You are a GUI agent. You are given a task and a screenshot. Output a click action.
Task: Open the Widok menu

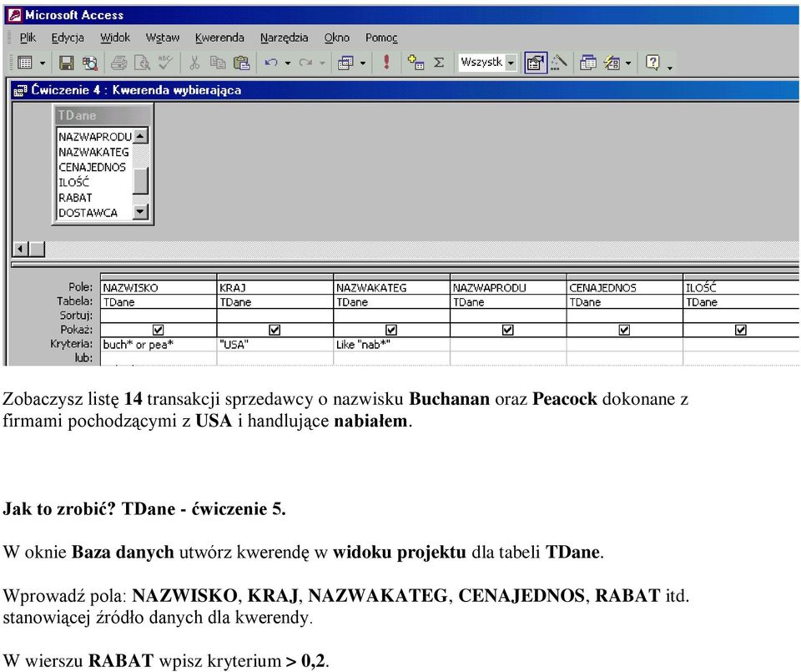[x=115, y=38]
